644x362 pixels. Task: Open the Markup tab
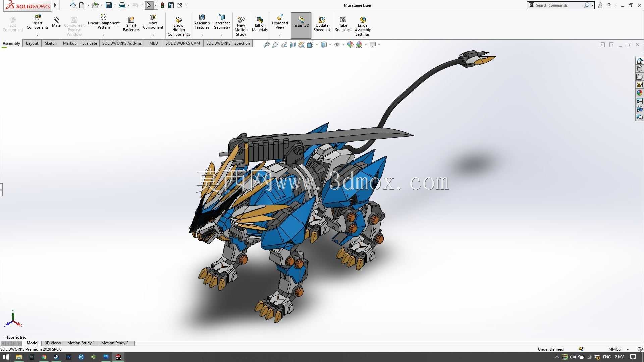(70, 43)
